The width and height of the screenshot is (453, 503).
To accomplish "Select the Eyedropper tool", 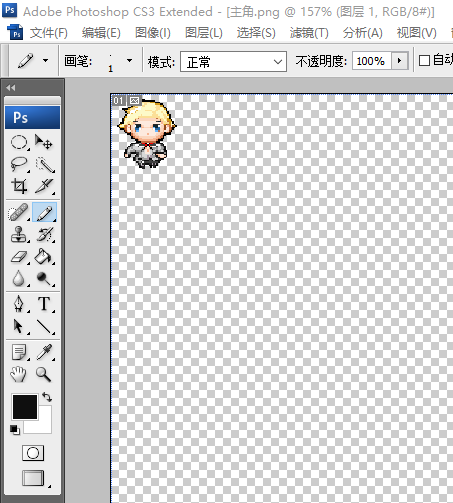I will coord(44,352).
